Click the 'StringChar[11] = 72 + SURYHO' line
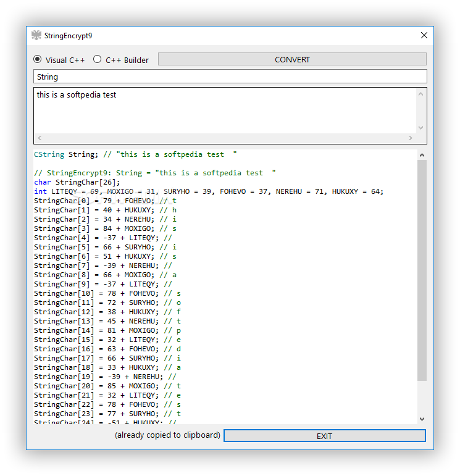This screenshot has height=476, width=460. coord(107,303)
